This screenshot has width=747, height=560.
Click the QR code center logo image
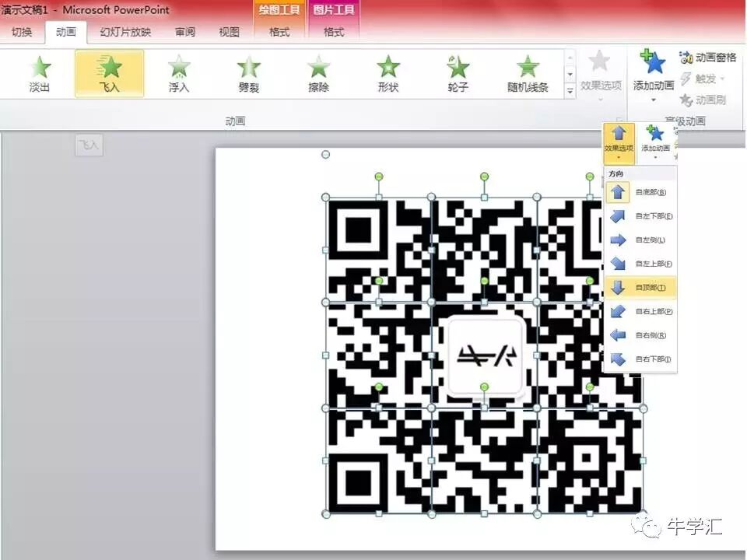pyautogui.click(x=485, y=356)
